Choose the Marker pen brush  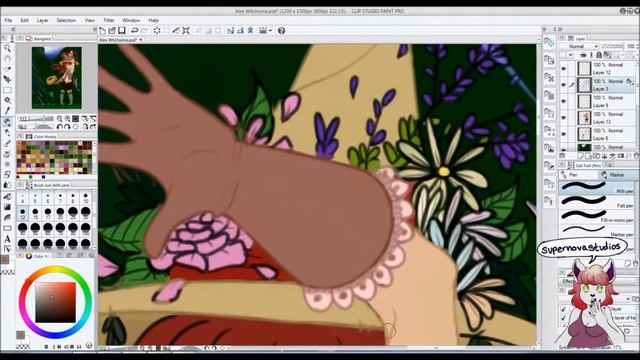click(597, 230)
